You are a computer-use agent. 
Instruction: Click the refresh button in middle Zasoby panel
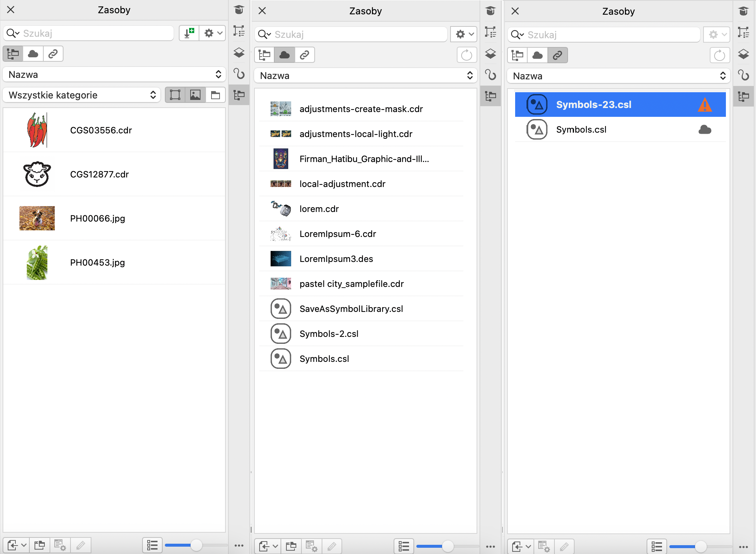click(466, 55)
